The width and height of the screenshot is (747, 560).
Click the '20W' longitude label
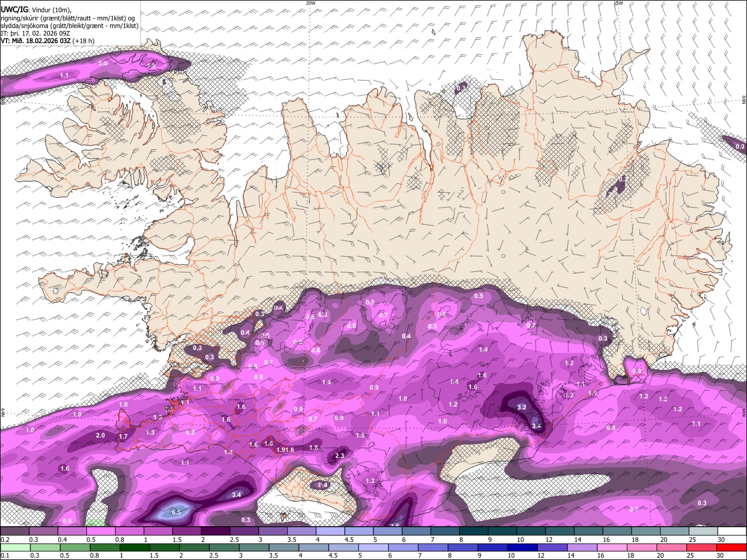click(310, 3)
